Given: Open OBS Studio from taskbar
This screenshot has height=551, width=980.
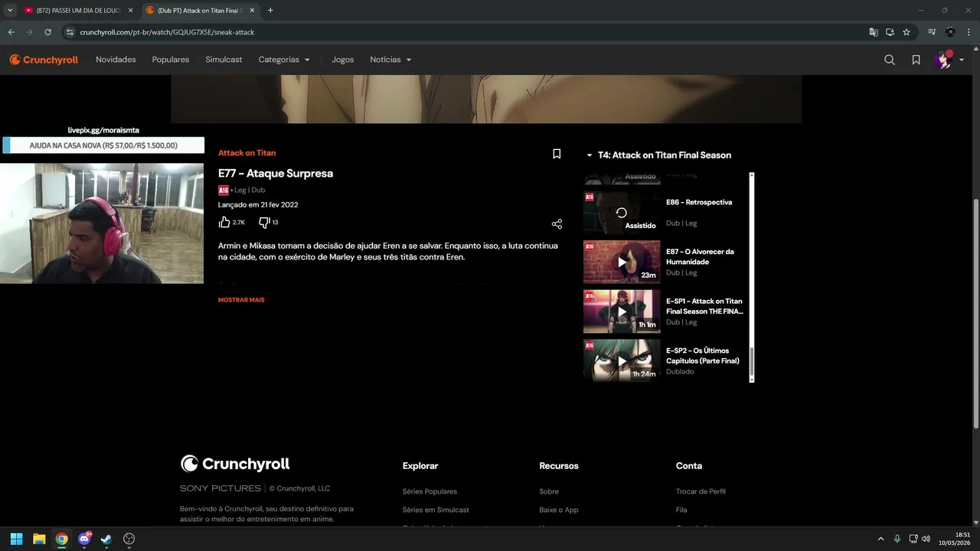Looking at the screenshot, I should click(129, 539).
